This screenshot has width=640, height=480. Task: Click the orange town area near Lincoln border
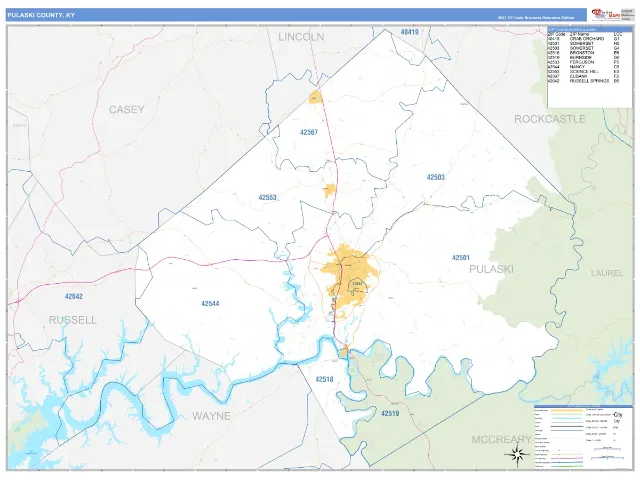tap(315, 98)
